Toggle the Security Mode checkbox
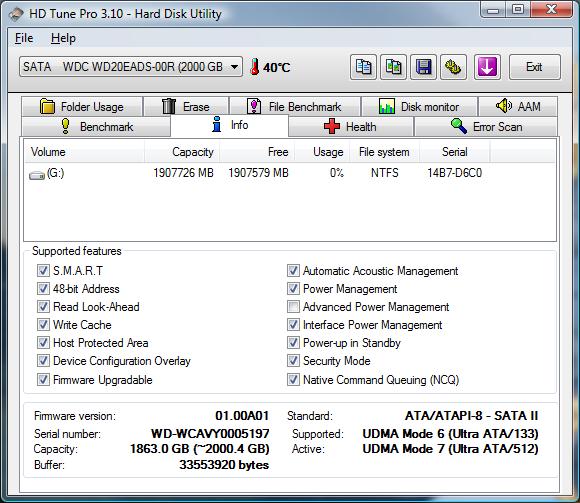This screenshot has width=580, height=503. [293, 361]
